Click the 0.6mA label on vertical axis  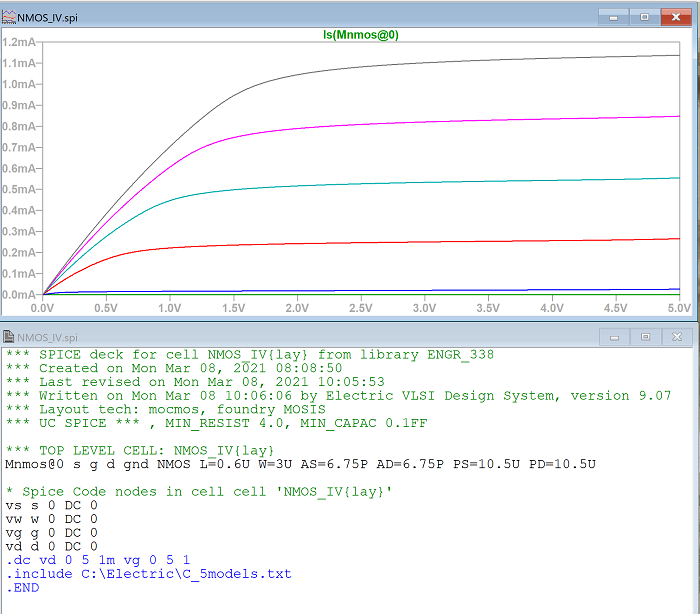tap(20, 168)
